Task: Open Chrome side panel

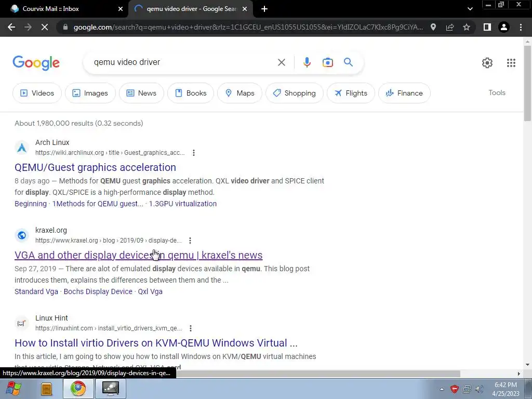Action: point(487,27)
